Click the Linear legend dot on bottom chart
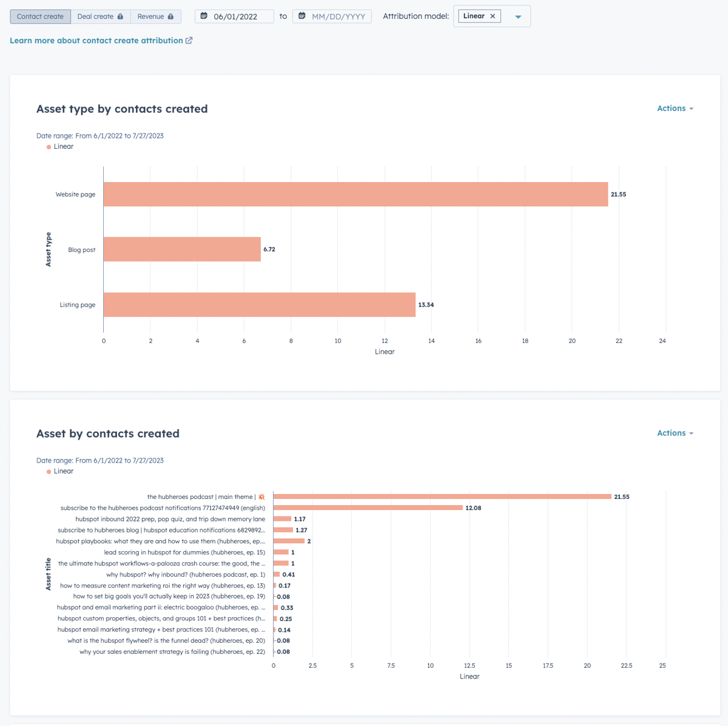 point(48,471)
